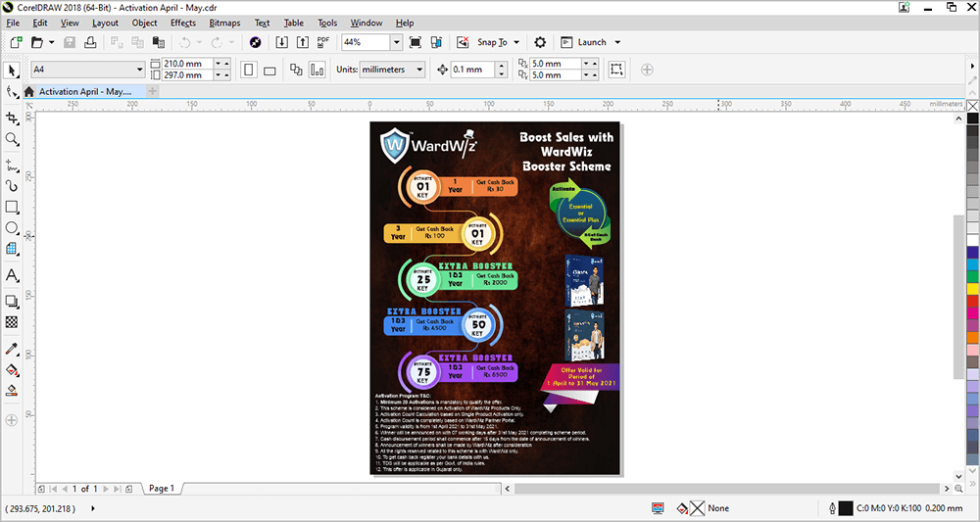Go to the Welcome Screen home icon

[28, 92]
